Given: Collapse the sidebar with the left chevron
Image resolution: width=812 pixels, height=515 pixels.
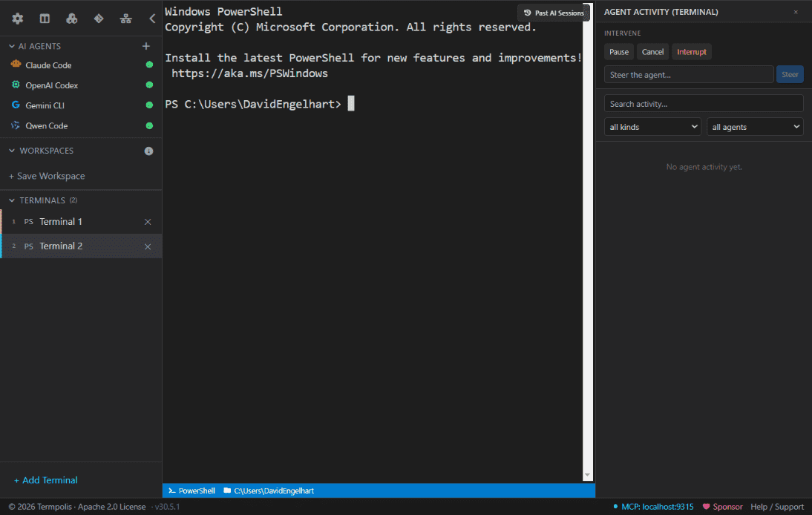Looking at the screenshot, I should (x=152, y=19).
